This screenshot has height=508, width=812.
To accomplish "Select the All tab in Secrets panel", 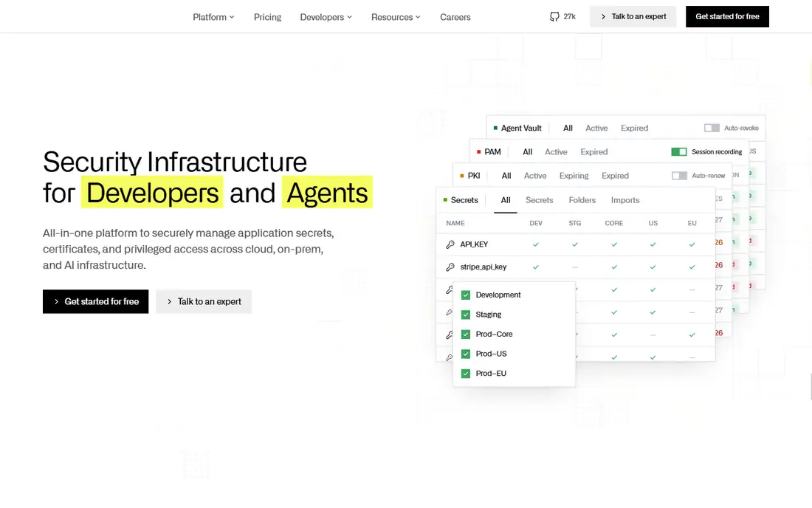I will pos(506,200).
